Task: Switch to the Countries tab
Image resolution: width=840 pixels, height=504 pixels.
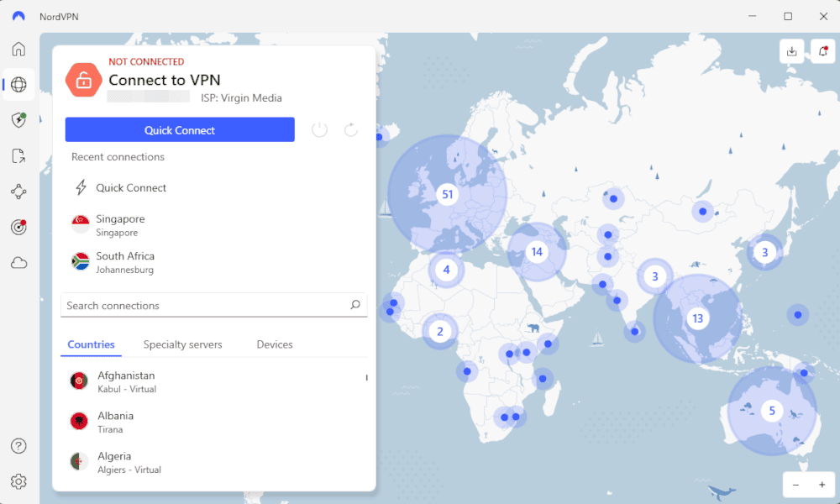Action: click(91, 344)
